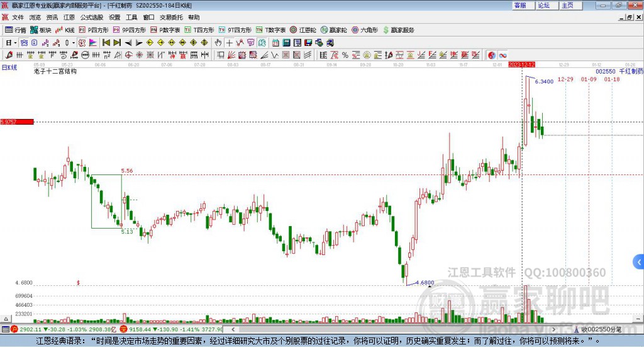The height and width of the screenshot is (347, 644).
Task: Expand the side panel blue chevron
Action: 639,262
